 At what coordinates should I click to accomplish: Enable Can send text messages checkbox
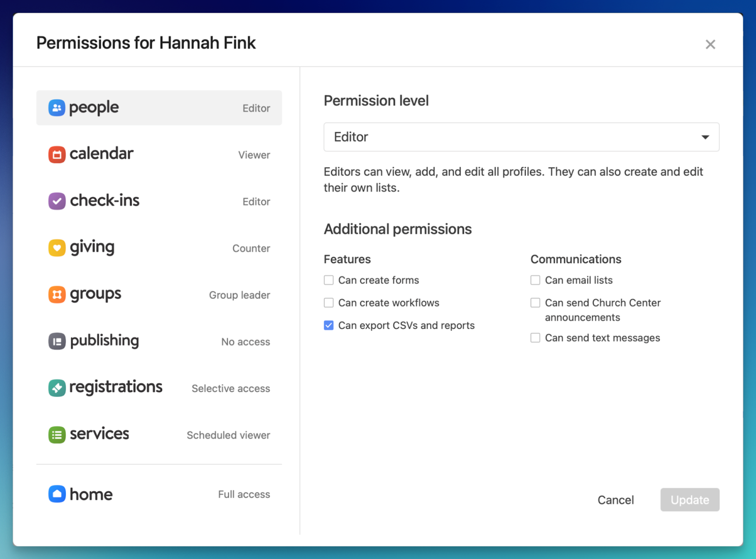pos(535,338)
